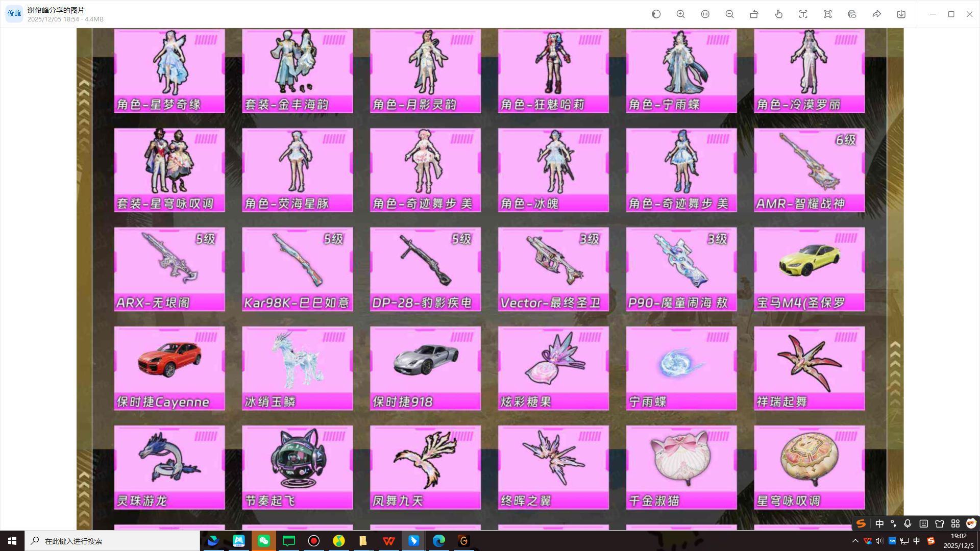Click the zoom in magnifier icon
The width and height of the screenshot is (980, 551).
click(680, 14)
